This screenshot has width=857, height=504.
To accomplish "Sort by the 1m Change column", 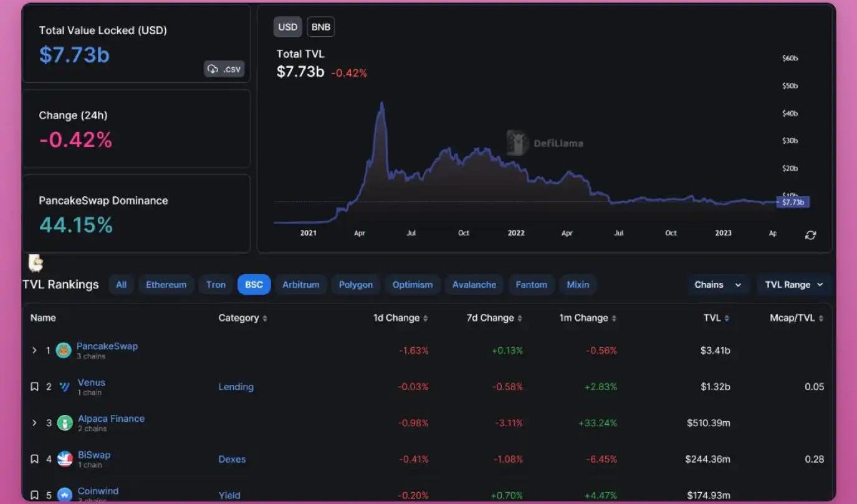I will click(588, 318).
